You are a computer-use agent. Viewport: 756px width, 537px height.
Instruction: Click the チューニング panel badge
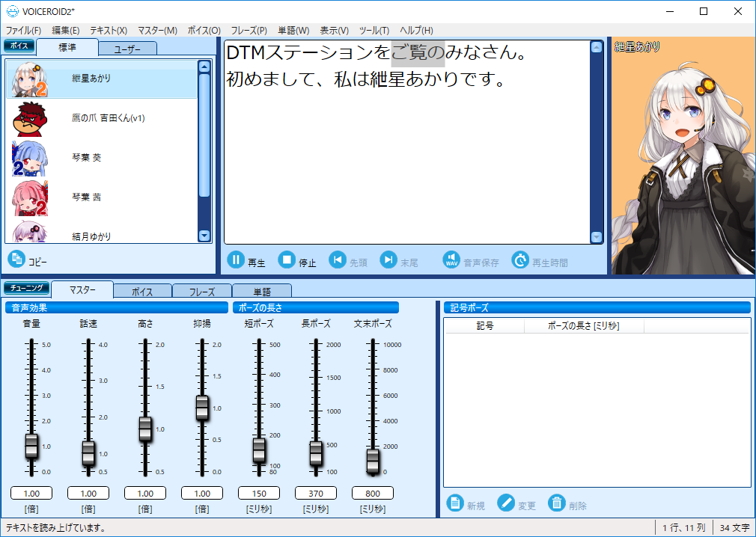(26, 288)
